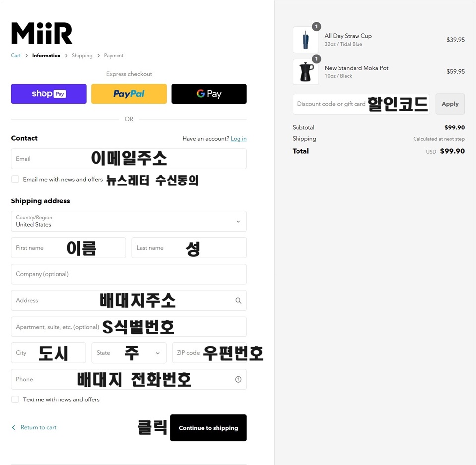
Task: Click the Address input field
Action: point(129,301)
